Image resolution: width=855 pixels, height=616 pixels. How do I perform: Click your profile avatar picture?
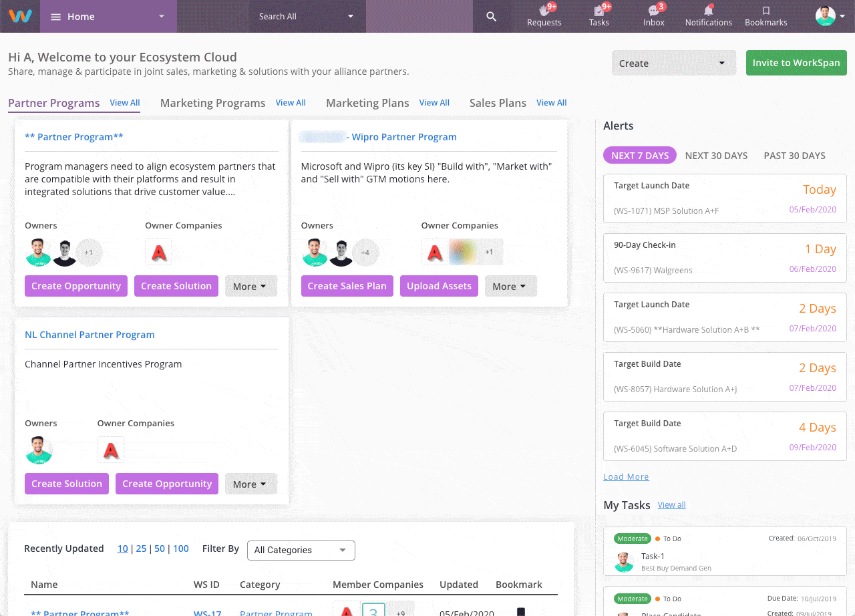(826, 15)
